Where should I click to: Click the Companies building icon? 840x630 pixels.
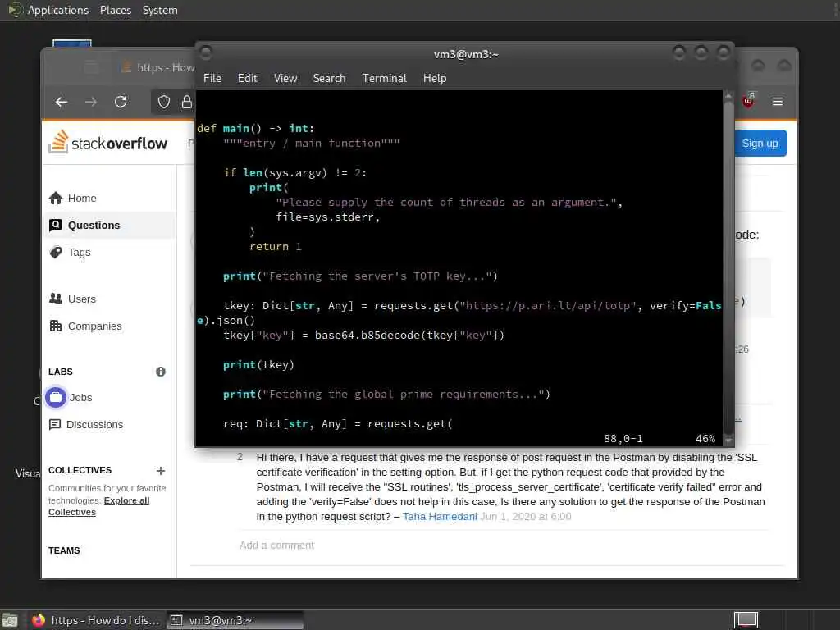(x=56, y=326)
